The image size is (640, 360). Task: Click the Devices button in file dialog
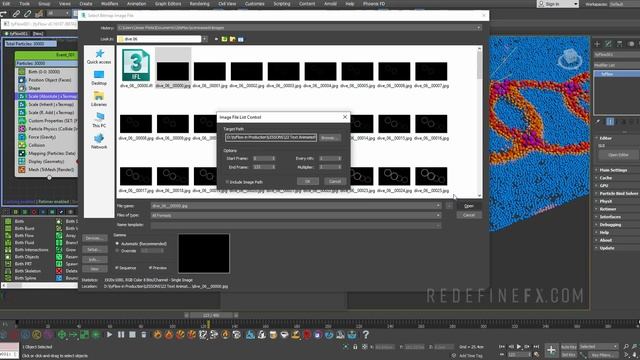coord(94,238)
